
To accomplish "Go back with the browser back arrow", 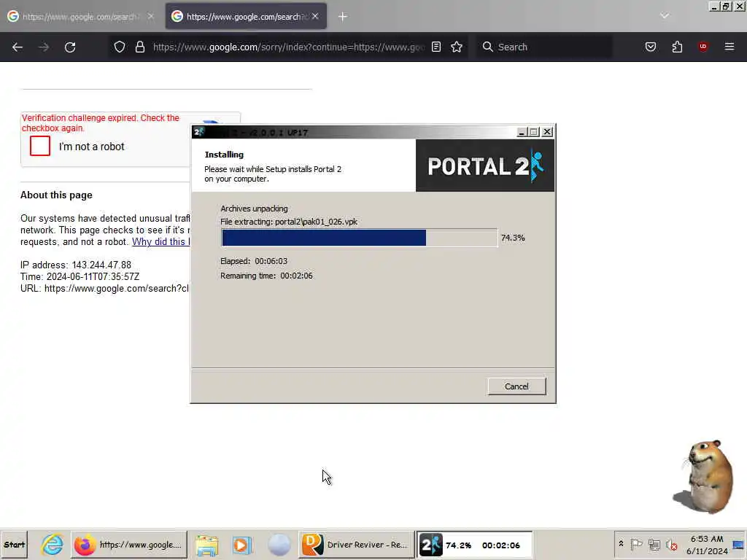I will 18,47.
